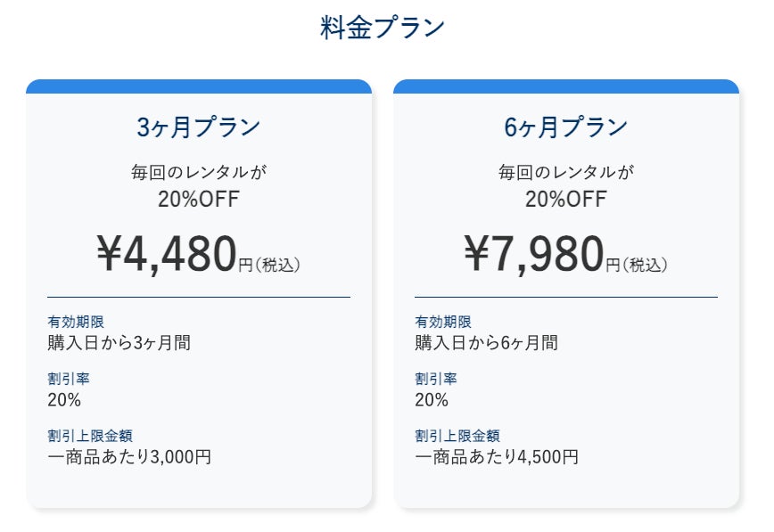Click 円(税込) next to ¥7,980
The height and width of the screenshot is (532, 774).
pyautogui.click(x=637, y=265)
